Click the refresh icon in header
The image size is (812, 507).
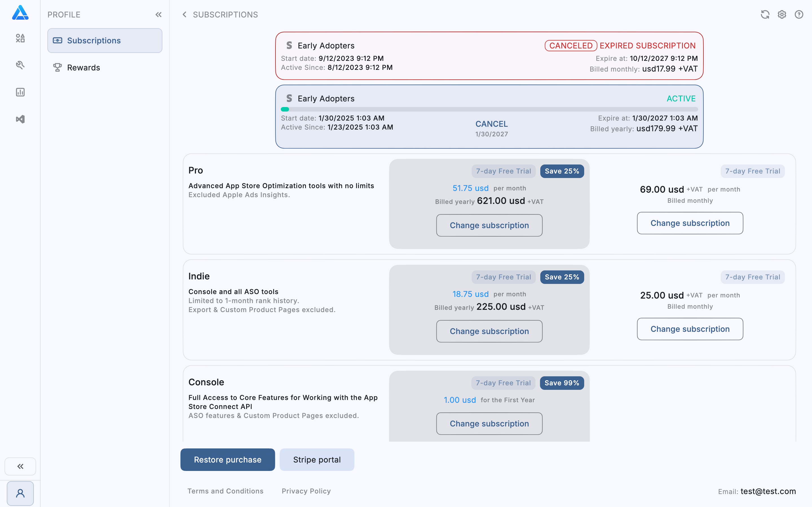(x=765, y=14)
